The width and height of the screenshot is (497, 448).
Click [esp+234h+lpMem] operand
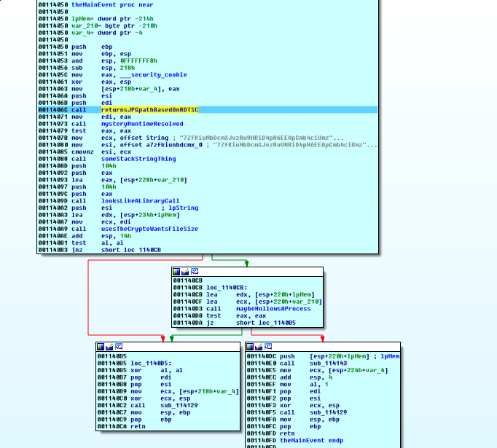click(149, 215)
